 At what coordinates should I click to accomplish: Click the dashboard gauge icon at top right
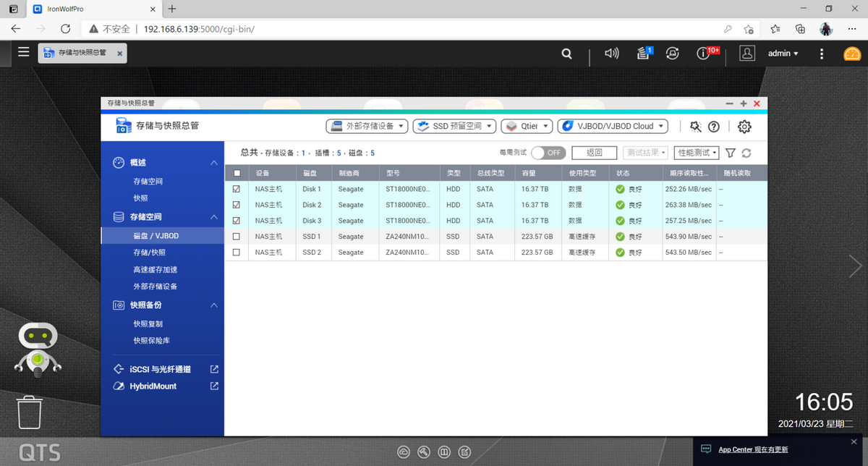[x=851, y=54]
